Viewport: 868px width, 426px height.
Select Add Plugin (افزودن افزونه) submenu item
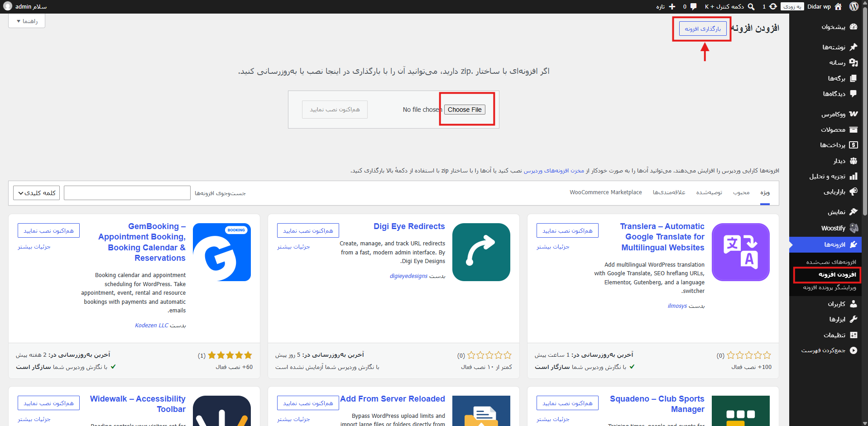[837, 275]
